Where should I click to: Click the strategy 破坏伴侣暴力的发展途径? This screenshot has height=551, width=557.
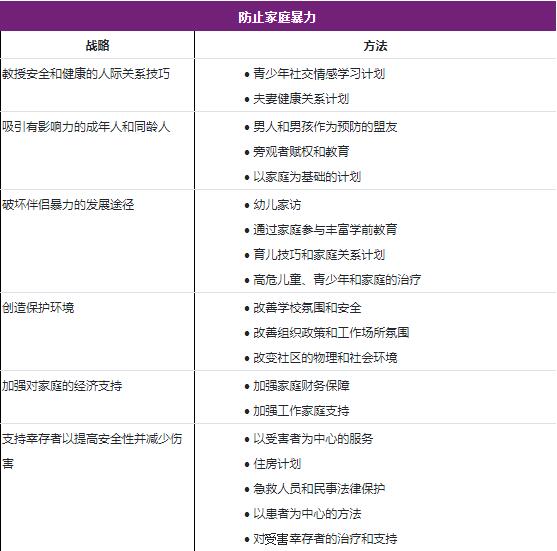pyautogui.click(x=68, y=204)
